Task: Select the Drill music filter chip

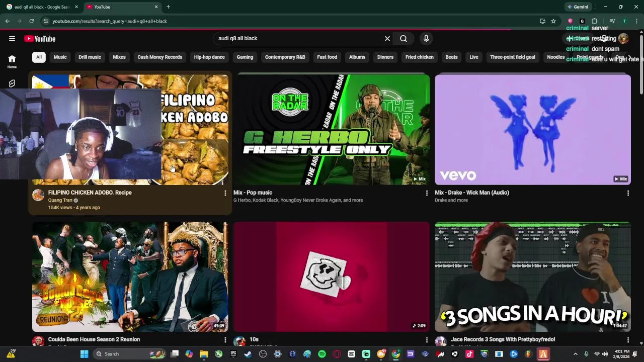Action: coord(90,57)
